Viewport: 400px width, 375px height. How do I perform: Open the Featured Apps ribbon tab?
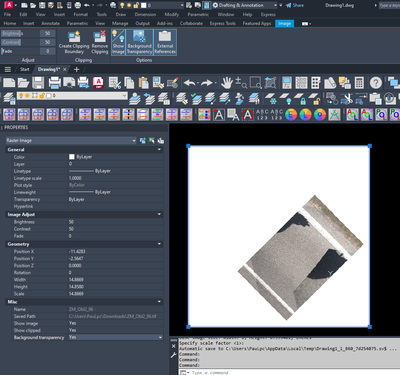[257, 23]
